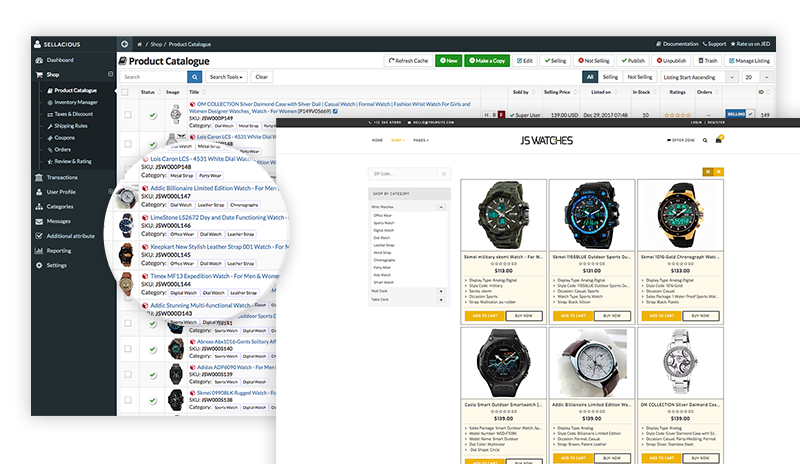Check the Abrexo Abx1016 row checkbox
800x464 pixels.
click(x=128, y=349)
